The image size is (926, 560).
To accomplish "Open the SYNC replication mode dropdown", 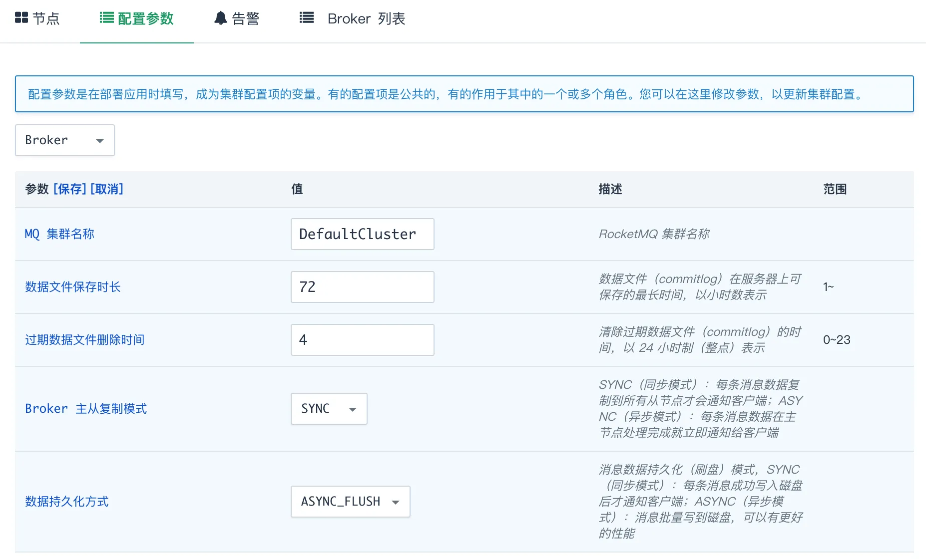I will tap(329, 409).
